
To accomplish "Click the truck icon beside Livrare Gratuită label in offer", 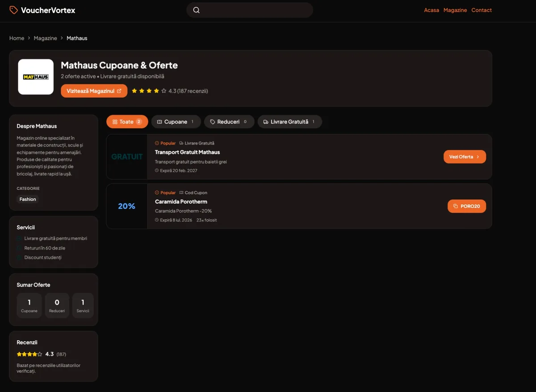I will pyautogui.click(x=181, y=143).
